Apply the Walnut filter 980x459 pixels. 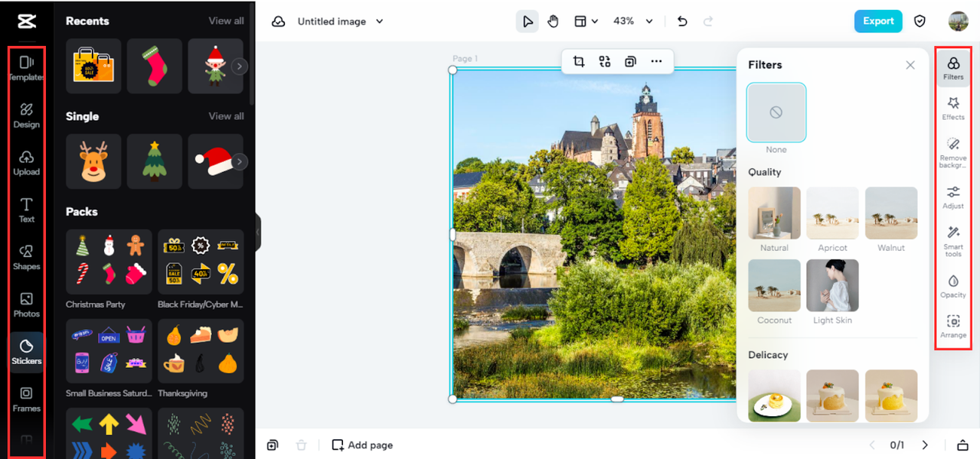pos(891,213)
